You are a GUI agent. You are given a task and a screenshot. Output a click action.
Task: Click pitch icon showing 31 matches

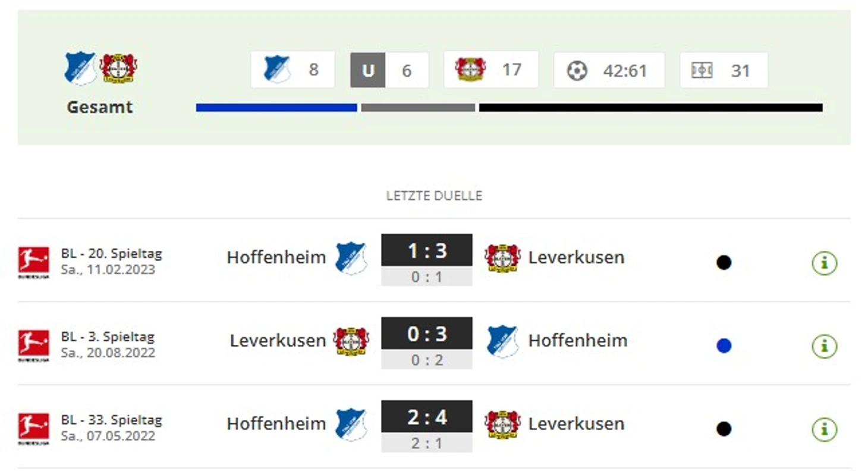[x=702, y=70]
